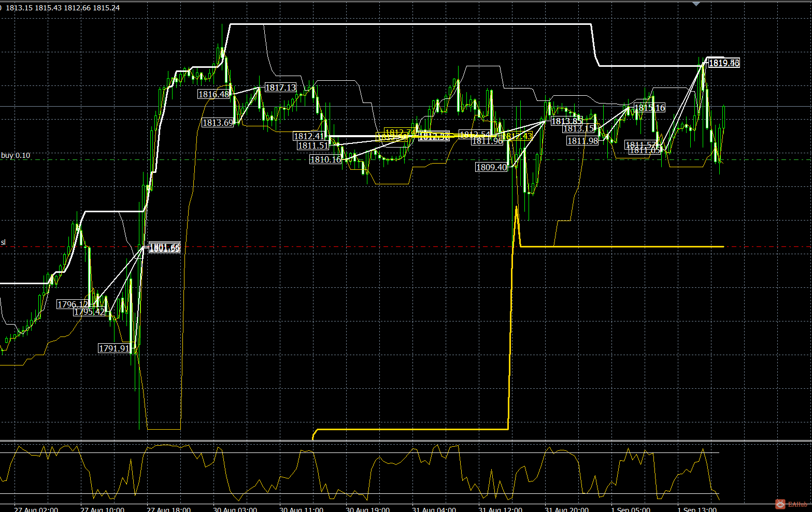
Task: Click the 1812.41 price label
Action: click(309, 136)
